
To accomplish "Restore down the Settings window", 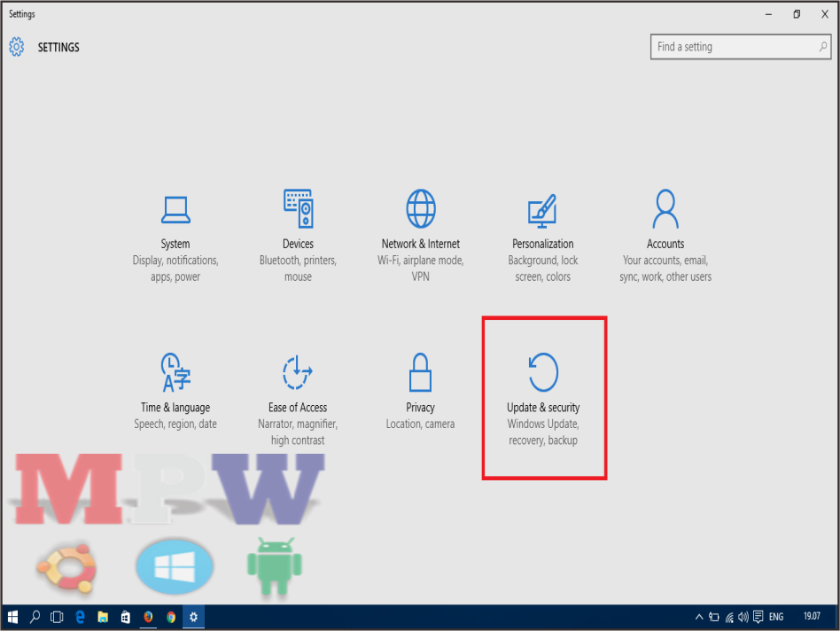I will coord(797,14).
